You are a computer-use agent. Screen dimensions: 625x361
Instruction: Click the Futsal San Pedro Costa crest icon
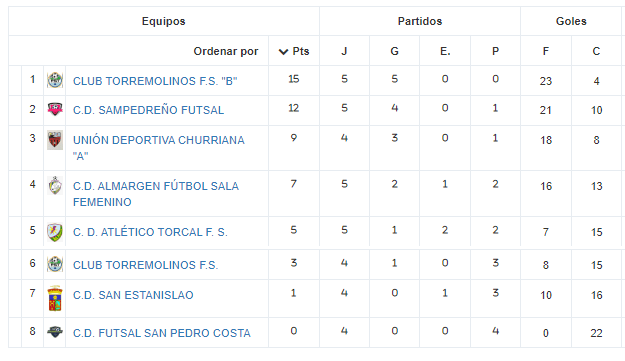[x=55, y=332]
